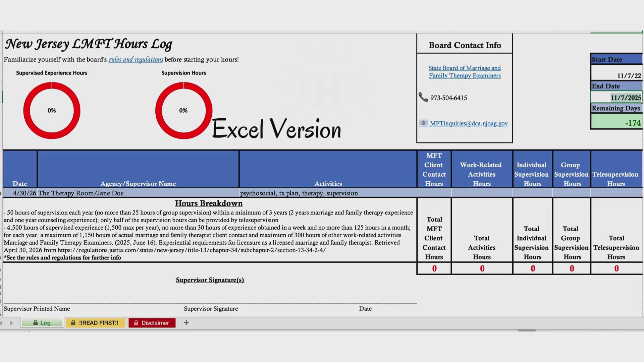Image resolution: width=644 pixels, height=362 pixels.
Task: Click the New Jersey LMFT Hours Log title
Action: pos(89,44)
